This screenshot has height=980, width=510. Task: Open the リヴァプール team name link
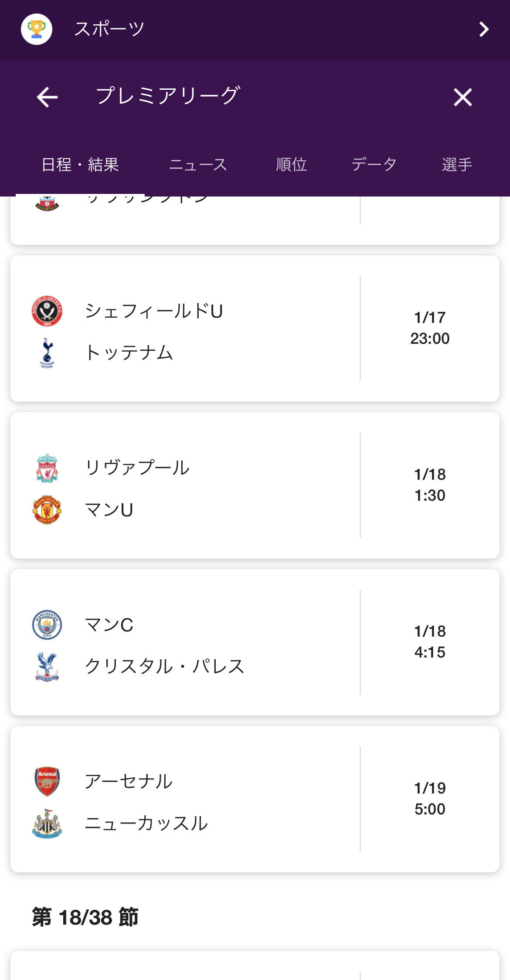pyautogui.click(x=137, y=468)
